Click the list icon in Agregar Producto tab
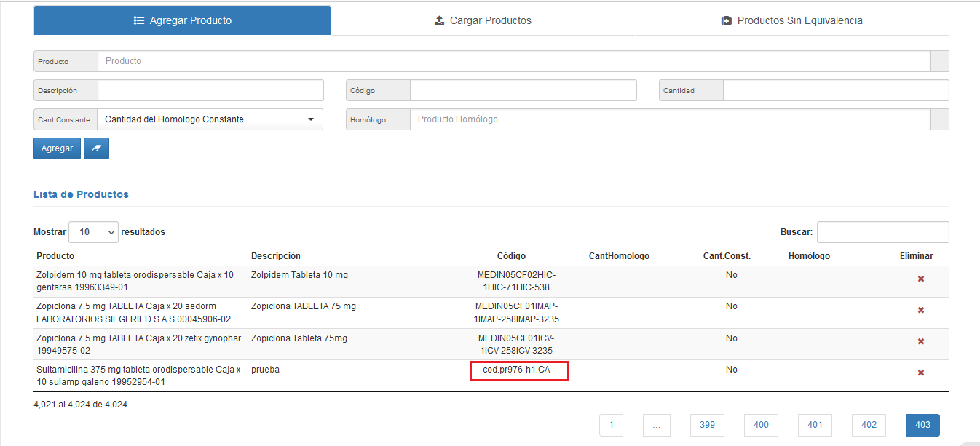The width and height of the screenshot is (980, 446). pos(139,20)
